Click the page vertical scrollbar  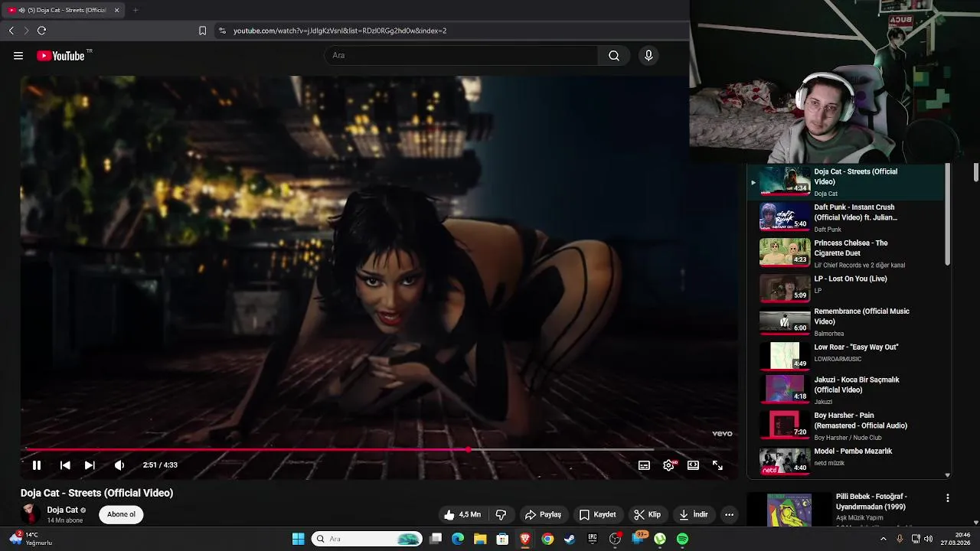976,171
